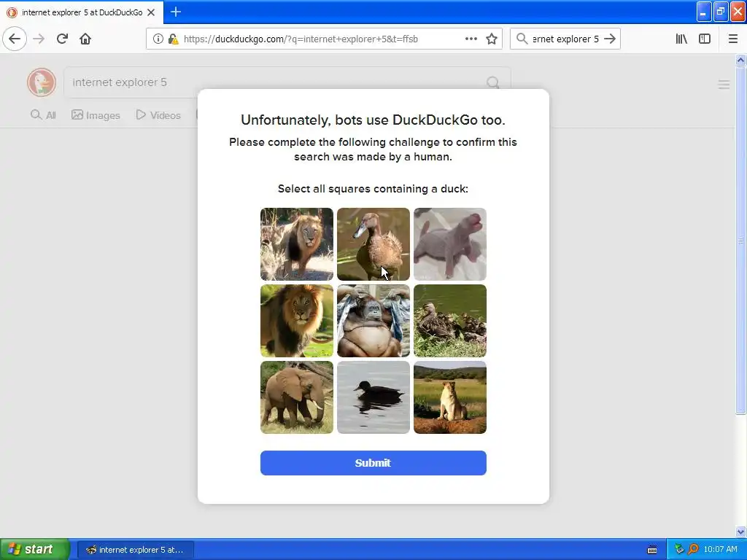Switch to the All results tab
This screenshot has height=560, width=747.
tap(43, 114)
